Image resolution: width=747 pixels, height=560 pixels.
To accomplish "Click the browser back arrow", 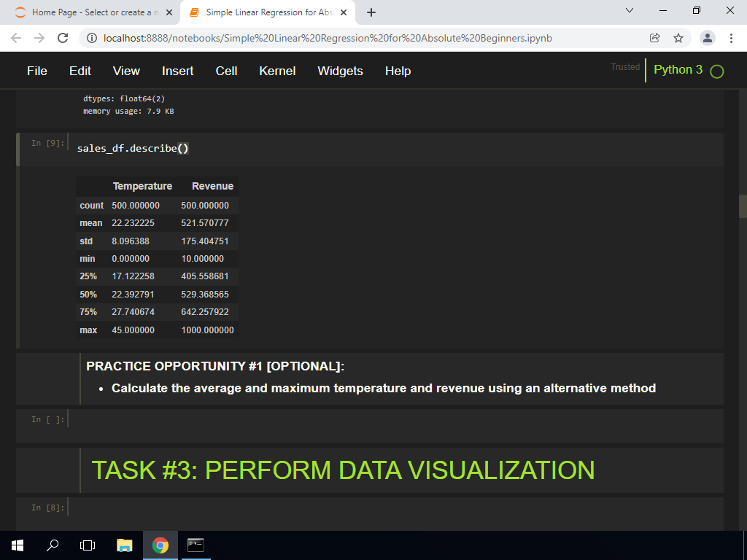I will click(16, 38).
